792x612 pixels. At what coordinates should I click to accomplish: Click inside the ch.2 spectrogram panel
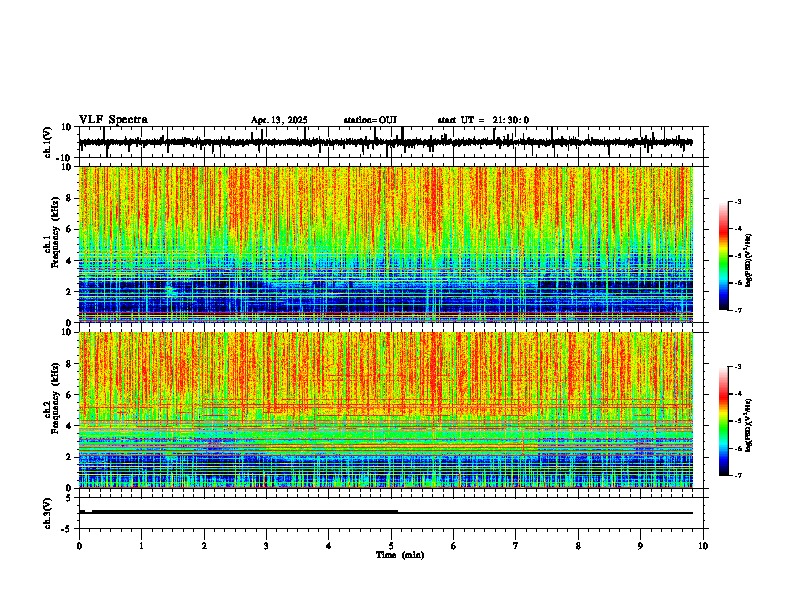(x=386, y=410)
